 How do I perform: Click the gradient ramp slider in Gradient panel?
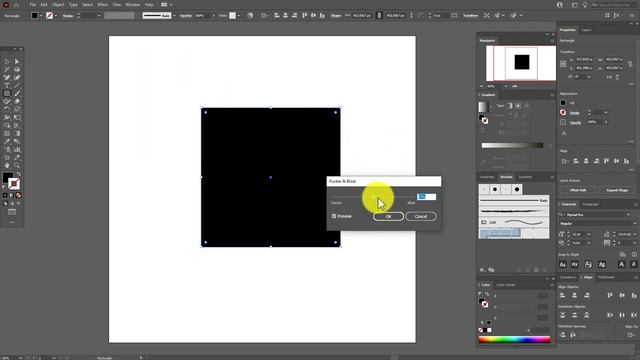point(512,145)
